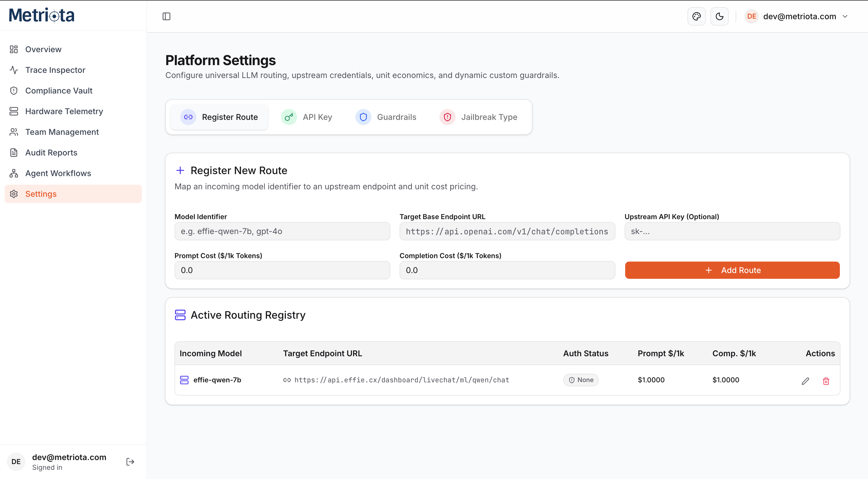Switch to the Jailbreak Type tab

click(x=478, y=117)
